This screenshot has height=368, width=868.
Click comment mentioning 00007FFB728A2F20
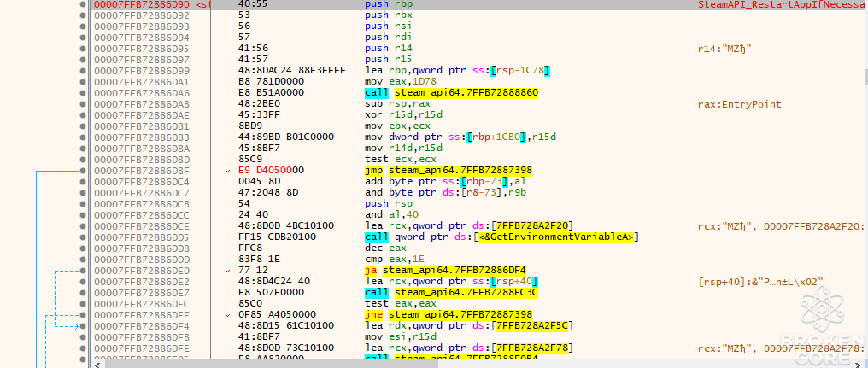[783, 225]
